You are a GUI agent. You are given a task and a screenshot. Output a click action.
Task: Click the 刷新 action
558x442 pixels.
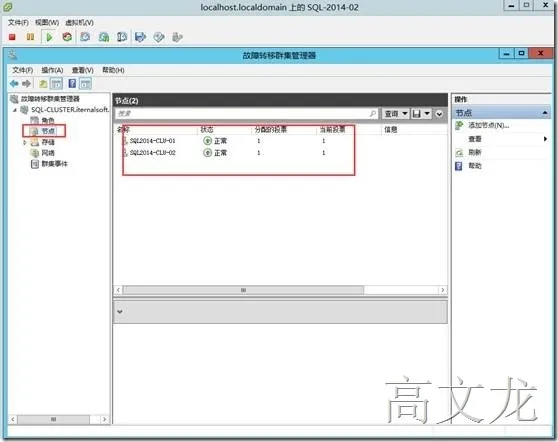475,152
